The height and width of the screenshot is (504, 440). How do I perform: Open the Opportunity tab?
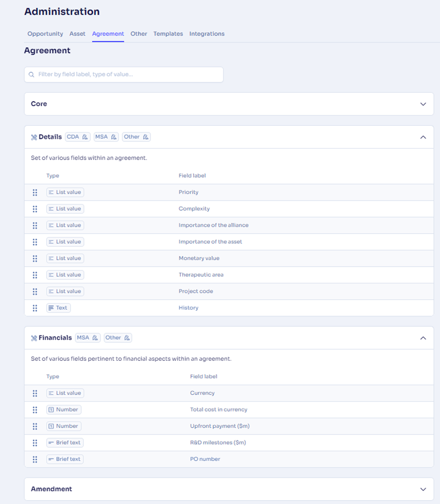(45, 34)
